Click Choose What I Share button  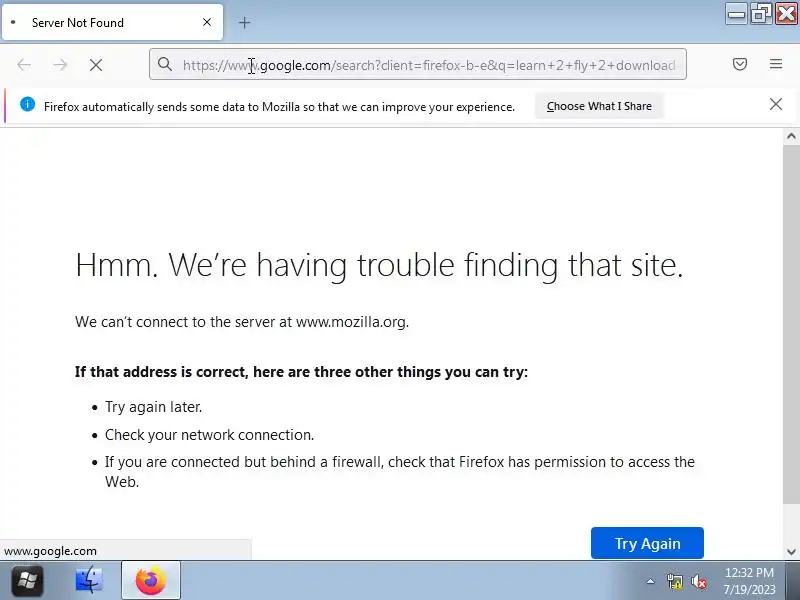[x=599, y=106]
